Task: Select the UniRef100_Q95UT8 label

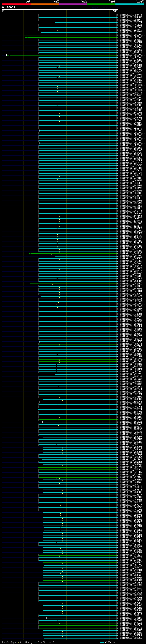Action: 131,93
